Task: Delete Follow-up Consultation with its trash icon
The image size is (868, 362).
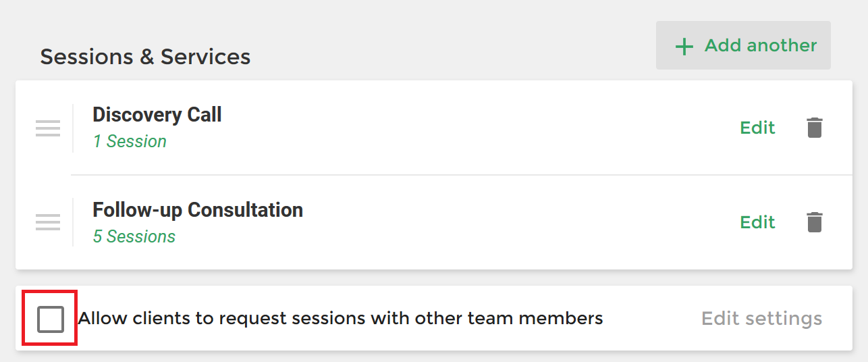Action: (815, 222)
